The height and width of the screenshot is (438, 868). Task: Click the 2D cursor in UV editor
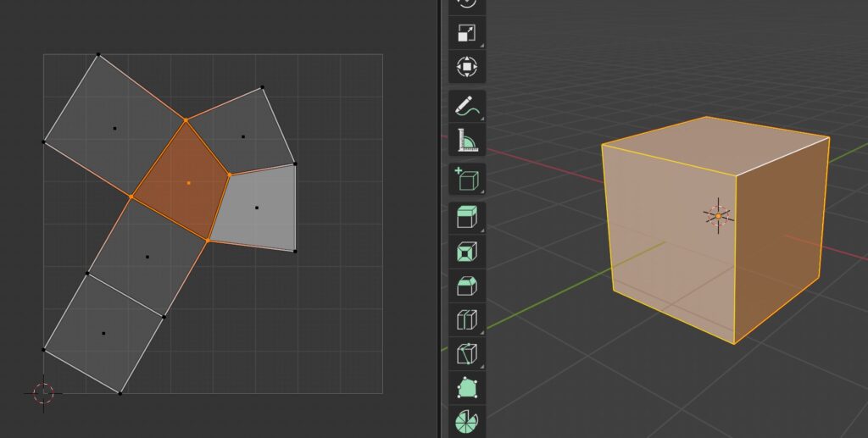43,392
